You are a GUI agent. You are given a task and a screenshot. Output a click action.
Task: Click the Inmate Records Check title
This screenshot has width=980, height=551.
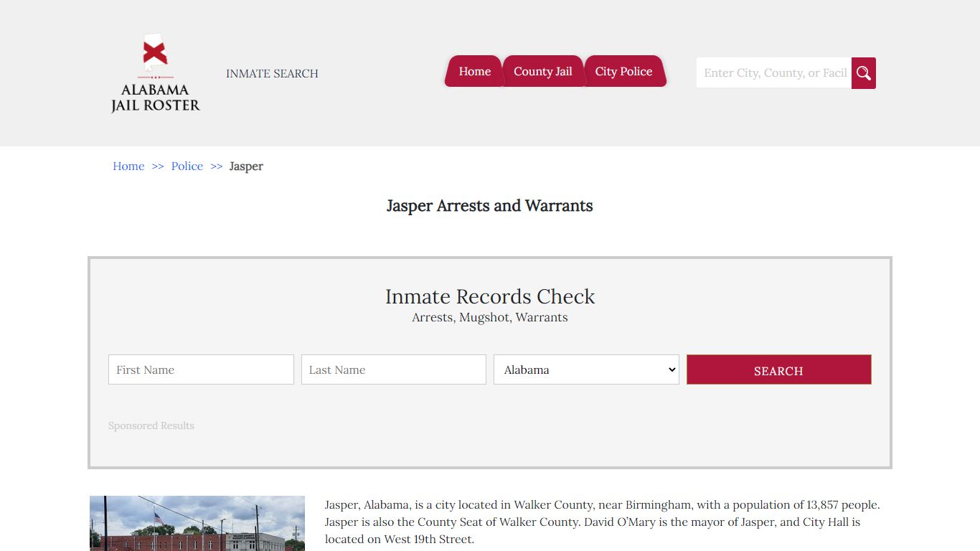click(490, 296)
